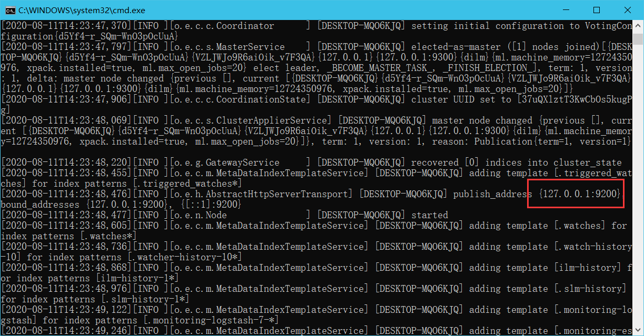Click the title text C:\WINDOWS\system32\cmd.exe
This screenshot has width=644, height=336.
click(82, 10)
